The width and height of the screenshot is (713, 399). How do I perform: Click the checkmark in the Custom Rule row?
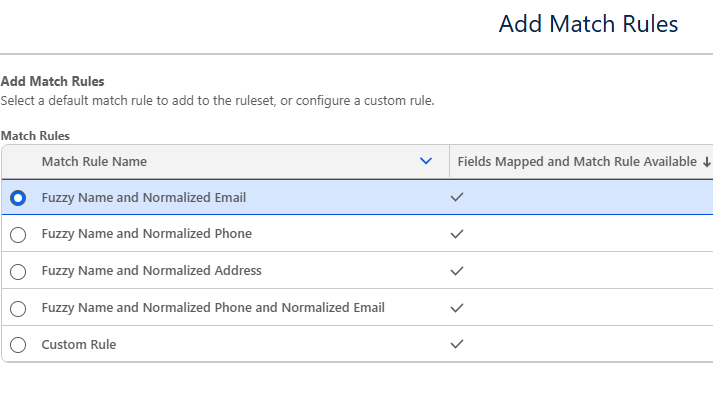pyautogui.click(x=457, y=344)
